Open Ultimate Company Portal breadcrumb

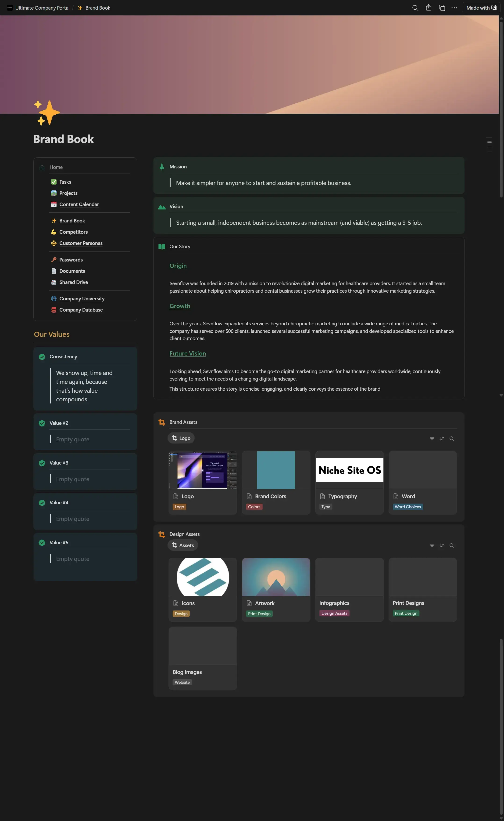[42, 8]
